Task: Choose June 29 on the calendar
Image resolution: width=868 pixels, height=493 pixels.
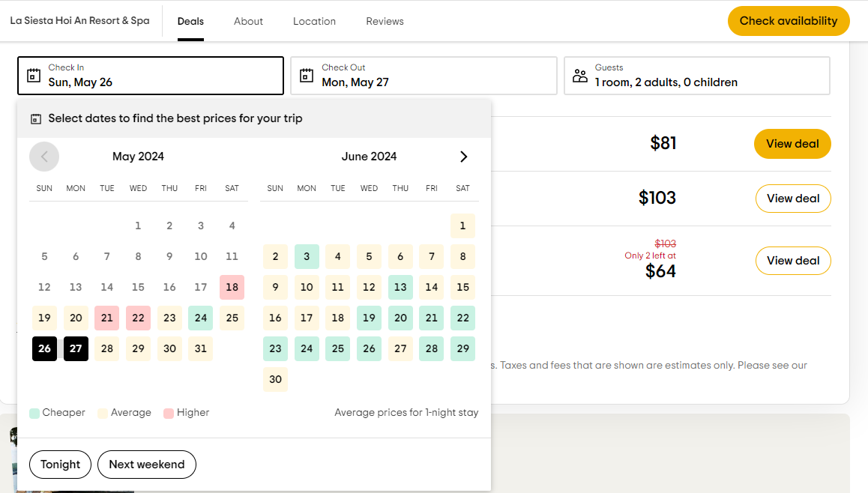Action: [462, 348]
